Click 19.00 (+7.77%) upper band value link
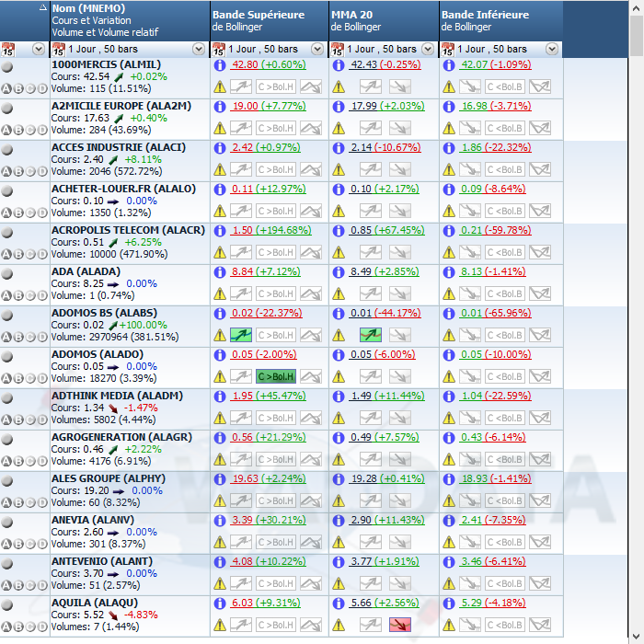644x644 pixels. [268, 106]
